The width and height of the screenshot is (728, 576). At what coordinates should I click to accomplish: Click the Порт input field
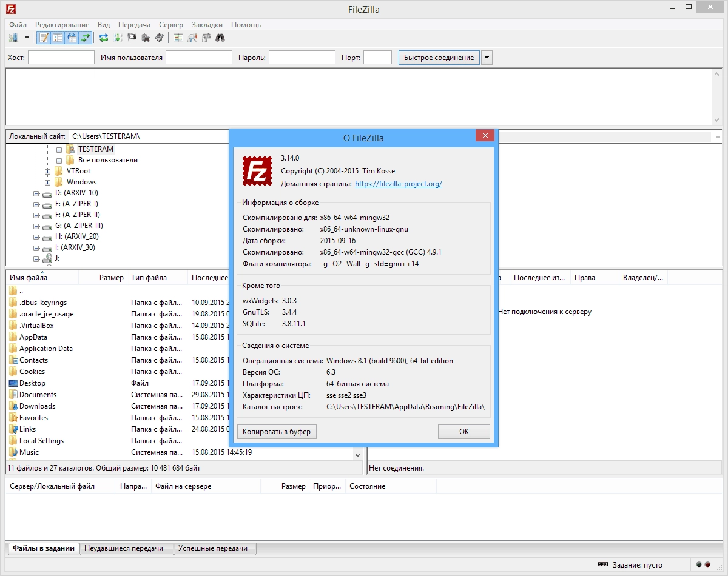coord(377,58)
